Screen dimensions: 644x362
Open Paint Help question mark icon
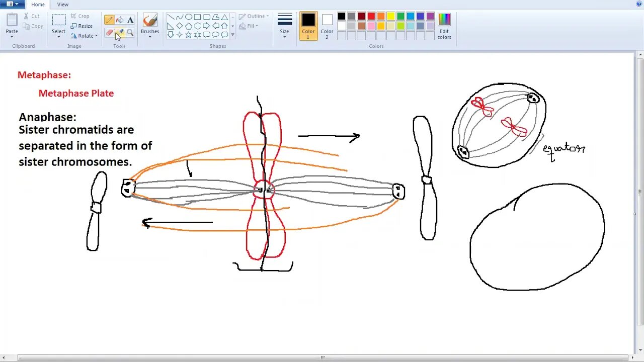click(x=639, y=4)
